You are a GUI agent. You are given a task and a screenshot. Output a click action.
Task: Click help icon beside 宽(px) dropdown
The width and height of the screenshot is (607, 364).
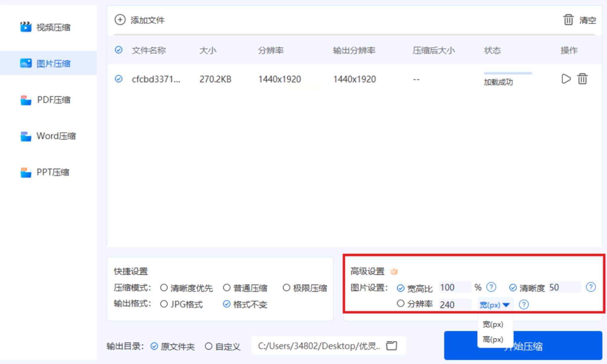(x=524, y=305)
